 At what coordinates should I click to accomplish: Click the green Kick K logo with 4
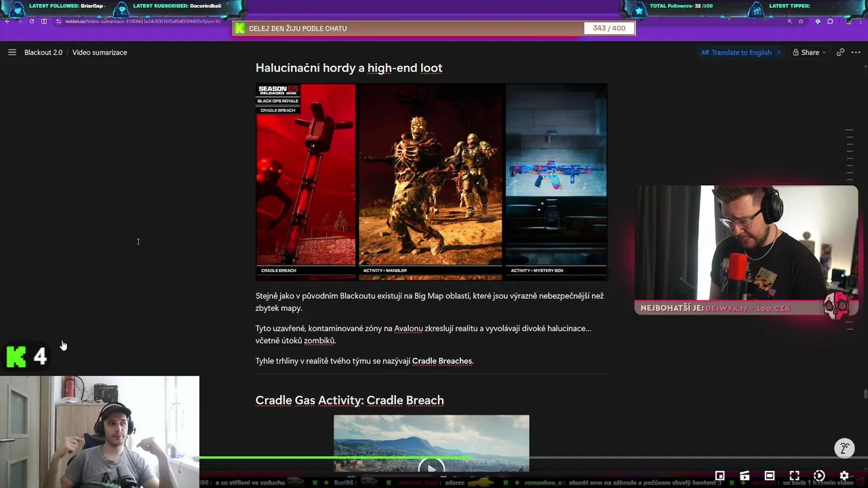coord(27,357)
